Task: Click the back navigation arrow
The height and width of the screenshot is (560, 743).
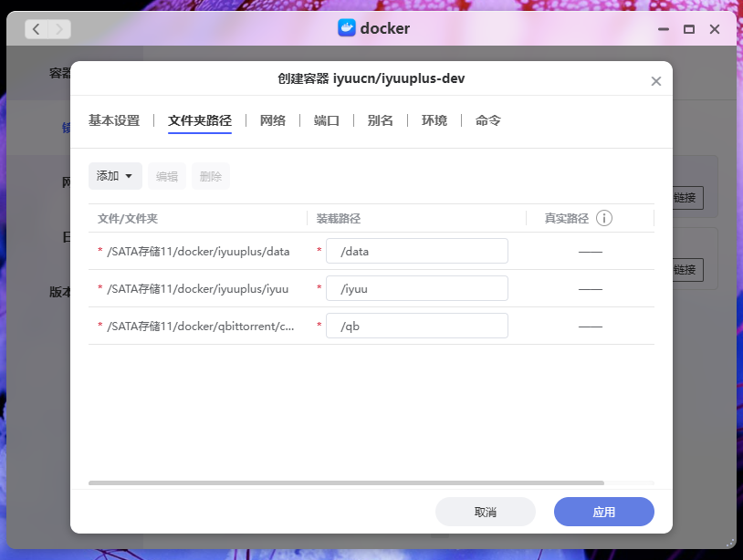Action: coord(37,29)
